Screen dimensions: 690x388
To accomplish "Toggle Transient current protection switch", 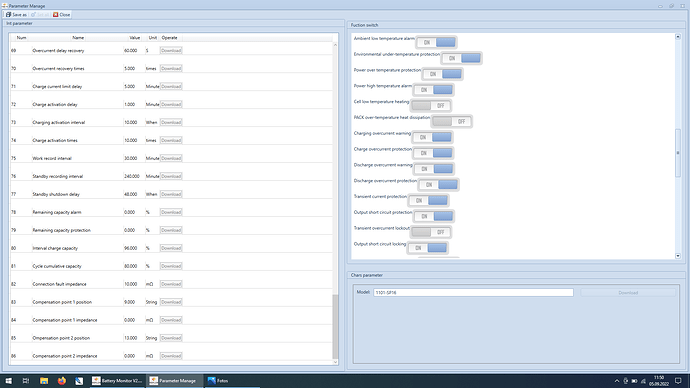I will tap(428, 201).
